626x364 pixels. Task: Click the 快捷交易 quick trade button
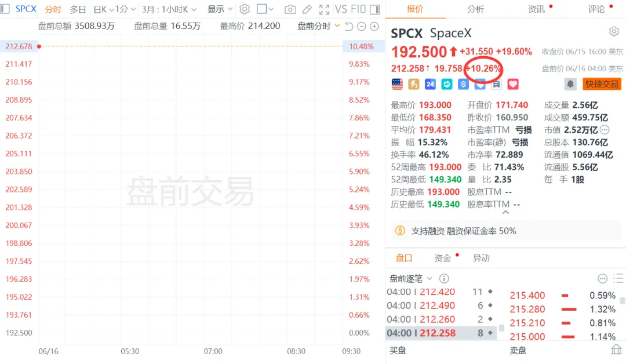pos(602,84)
